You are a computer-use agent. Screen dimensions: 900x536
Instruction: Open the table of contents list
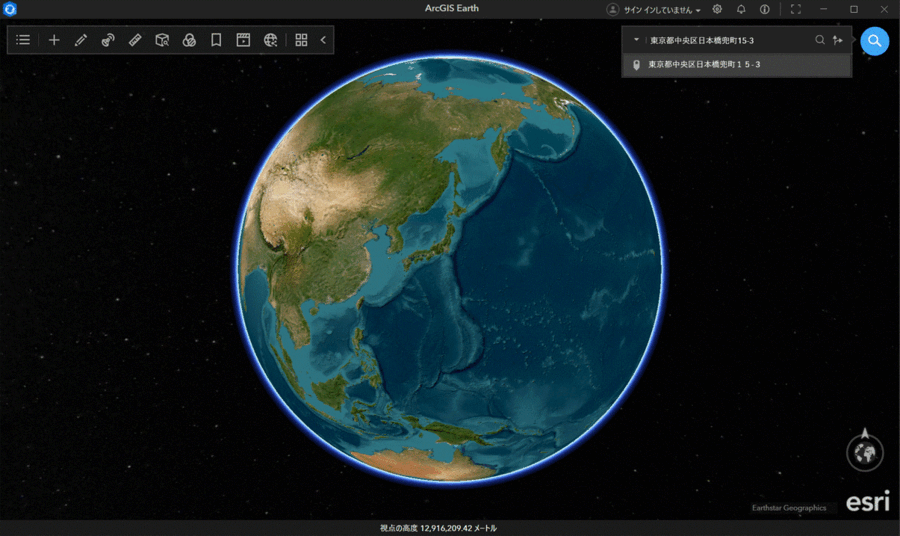tap(23, 40)
